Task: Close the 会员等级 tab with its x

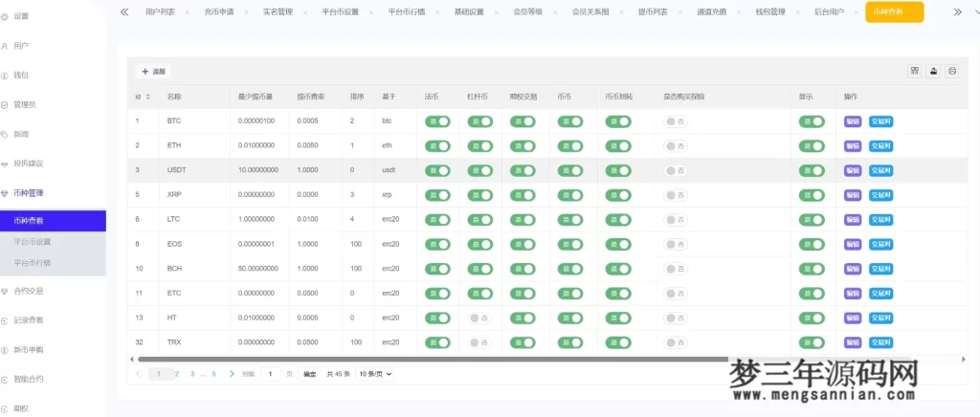Action: click(555, 12)
